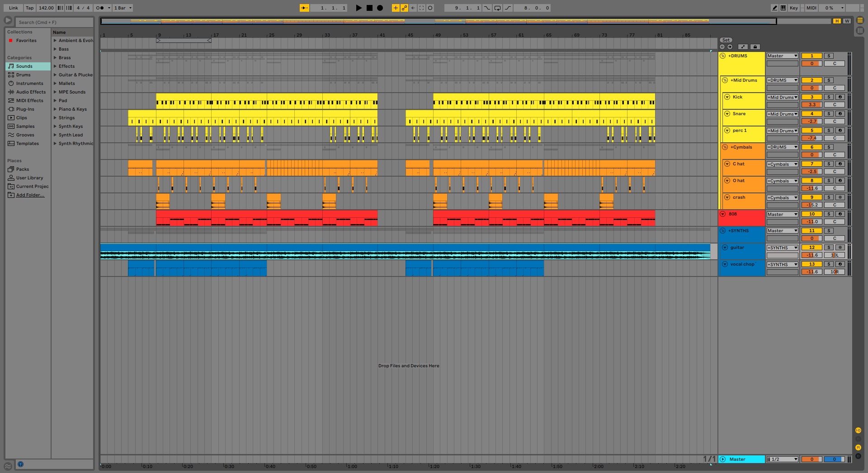The width and height of the screenshot is (868, 473).
Task: Open the Samples browser category
Action: (28, 126)
